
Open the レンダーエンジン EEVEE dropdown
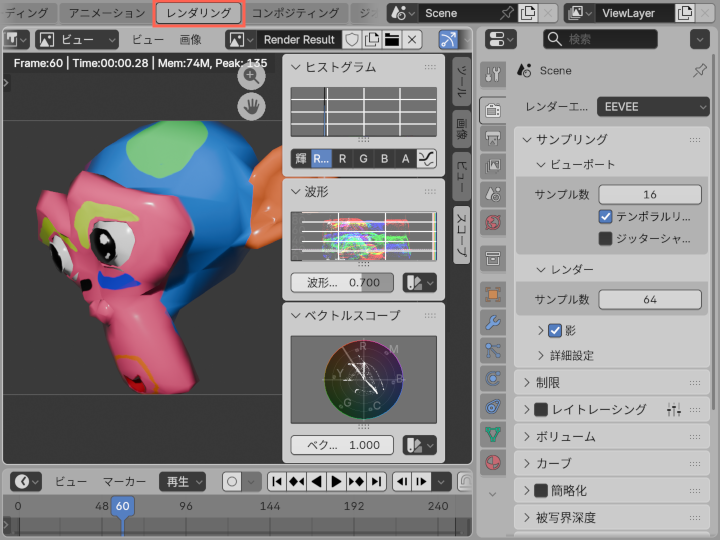pos(653,107)
